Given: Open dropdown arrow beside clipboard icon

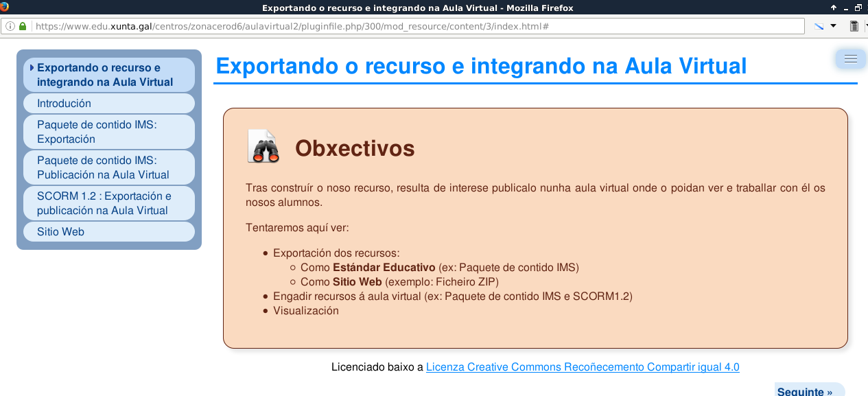Looking at the screenshot, I should tap(865, 26).
